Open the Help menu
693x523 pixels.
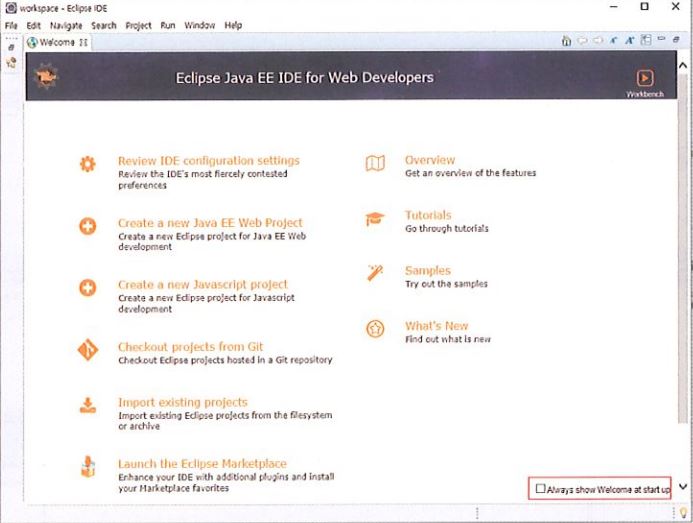233,26
